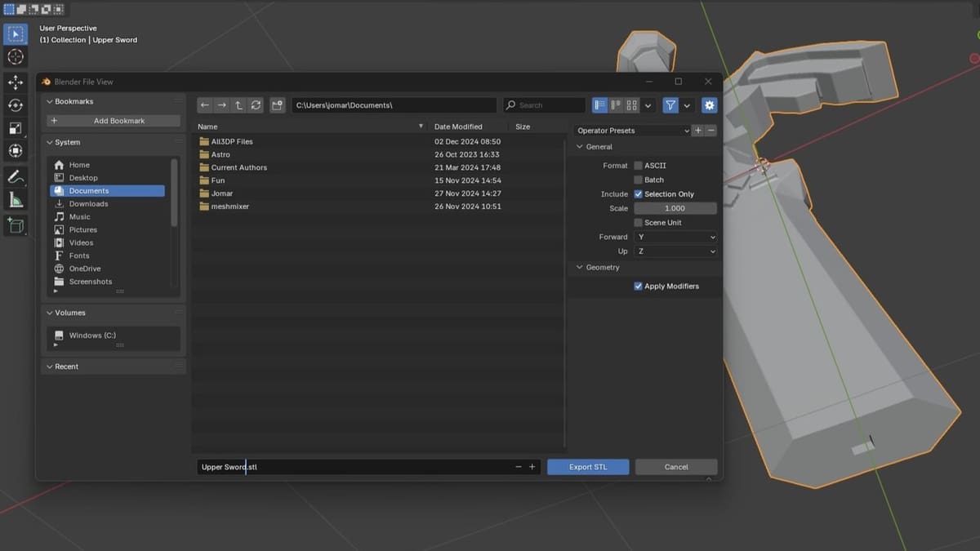Select the Transform tool
Viewport: 980px width, 551px height.
pyautogui.click(x=16, y=151)
